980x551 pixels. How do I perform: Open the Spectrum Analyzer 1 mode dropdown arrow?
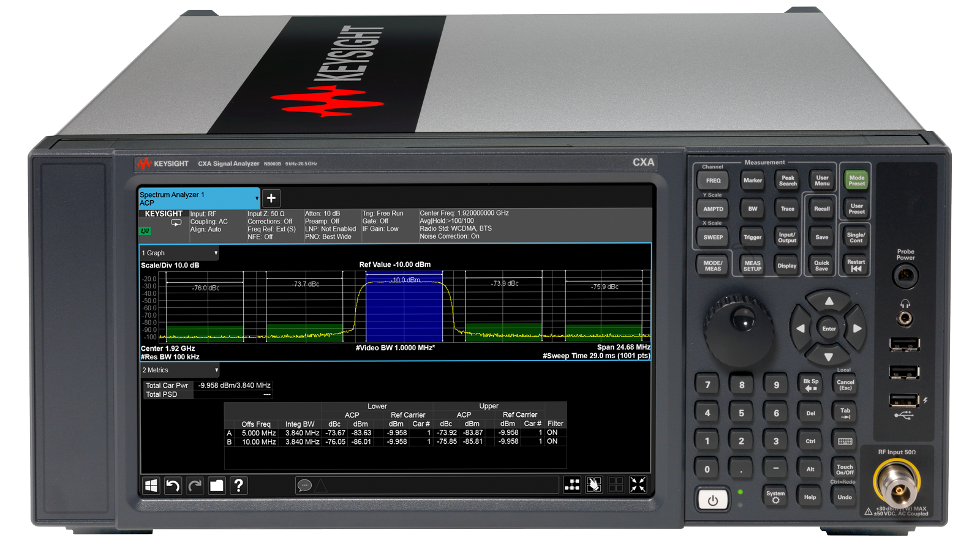[x=258, y=198]
